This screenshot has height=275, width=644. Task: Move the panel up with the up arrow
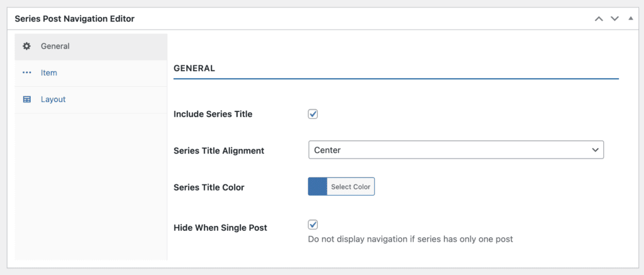click(x=599, y=19)
